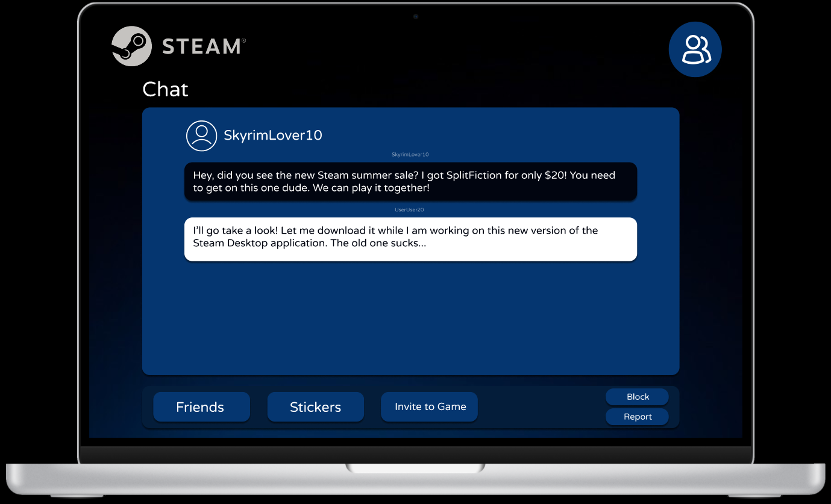Block this user

tap(637, 397)
